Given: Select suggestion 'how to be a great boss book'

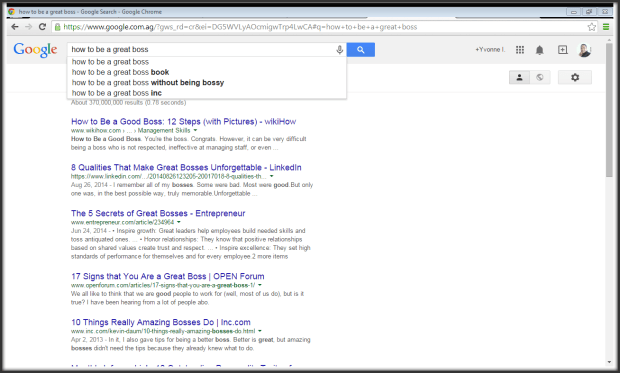Looking at the screenshot, I should pyautogui.click(x=207, y=72).
